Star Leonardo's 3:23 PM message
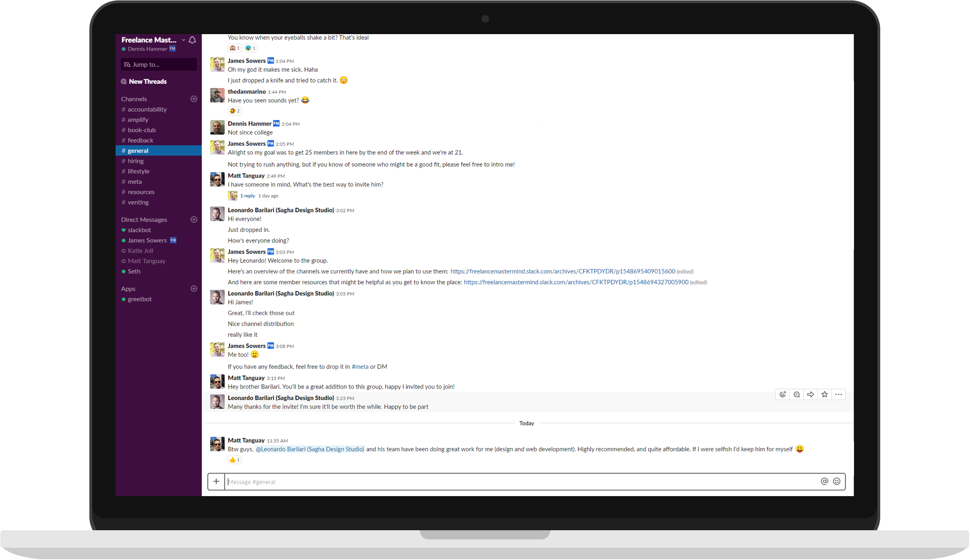 click(825, 395)
